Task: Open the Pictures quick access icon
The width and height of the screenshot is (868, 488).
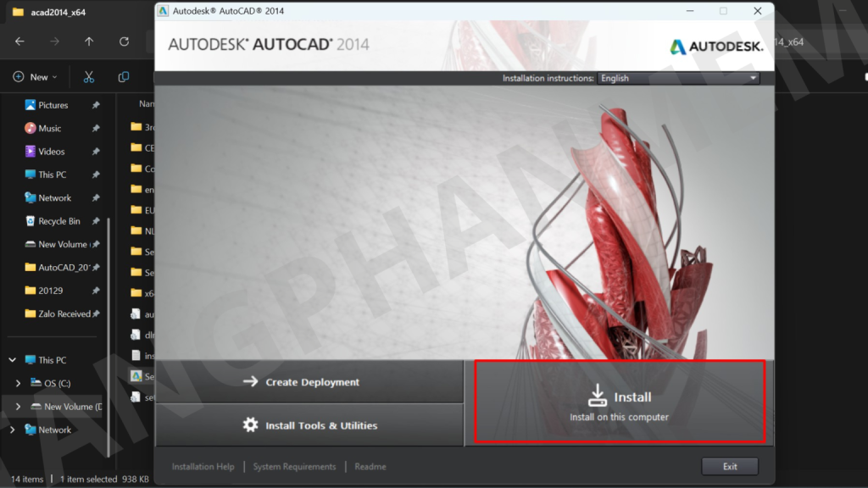Action: coord(31,105)
